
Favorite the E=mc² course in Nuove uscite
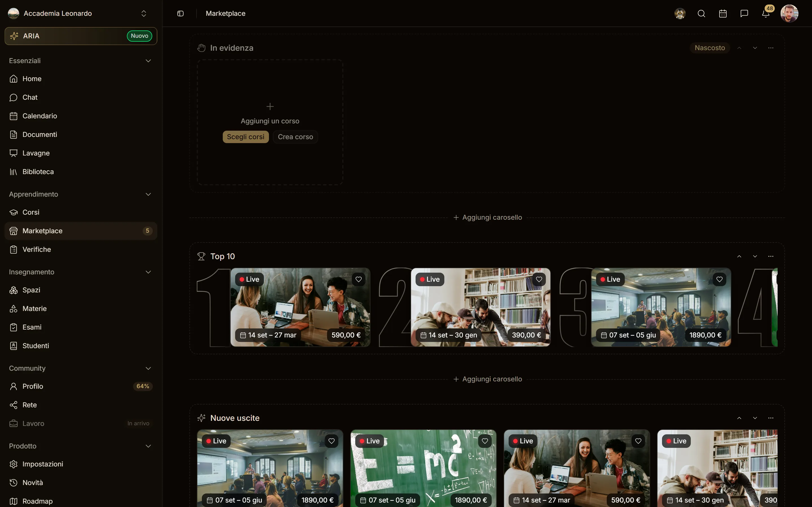[485, 441]
